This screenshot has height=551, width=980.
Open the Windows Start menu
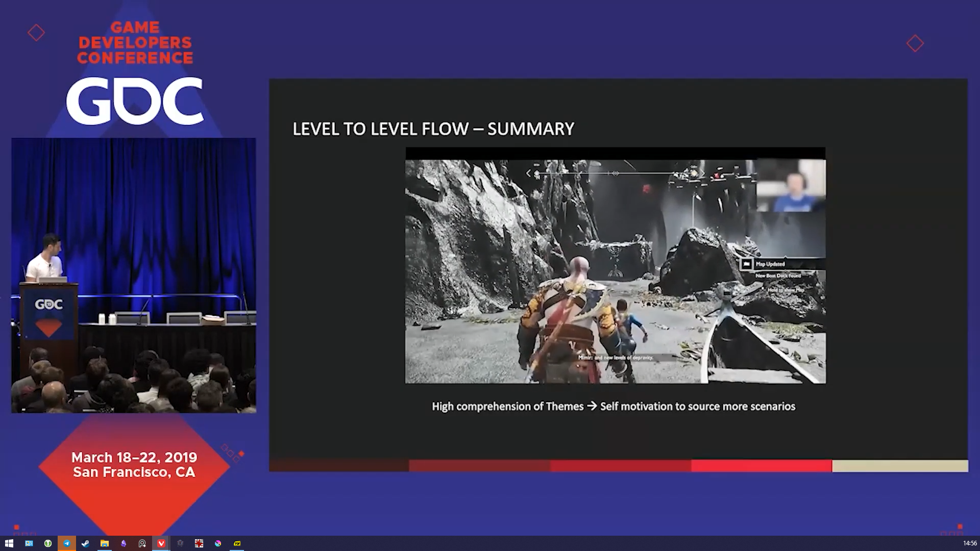point(9,543)
